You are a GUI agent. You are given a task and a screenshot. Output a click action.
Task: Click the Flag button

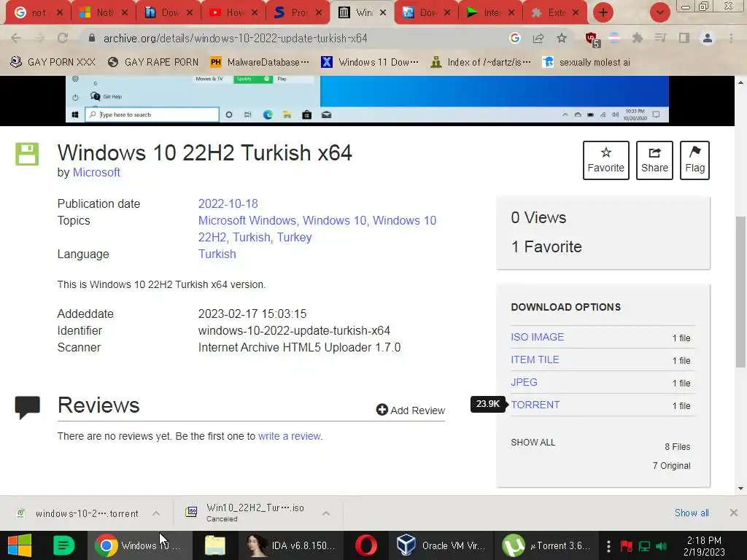coord(694,160)
